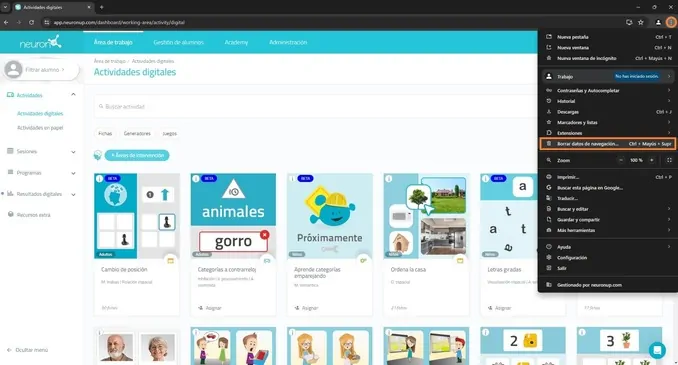Image resolution: width=678 pixels, height=365 pixels.
Task: Click the install app icon in address bar
Action: click(x=629, y=22)
